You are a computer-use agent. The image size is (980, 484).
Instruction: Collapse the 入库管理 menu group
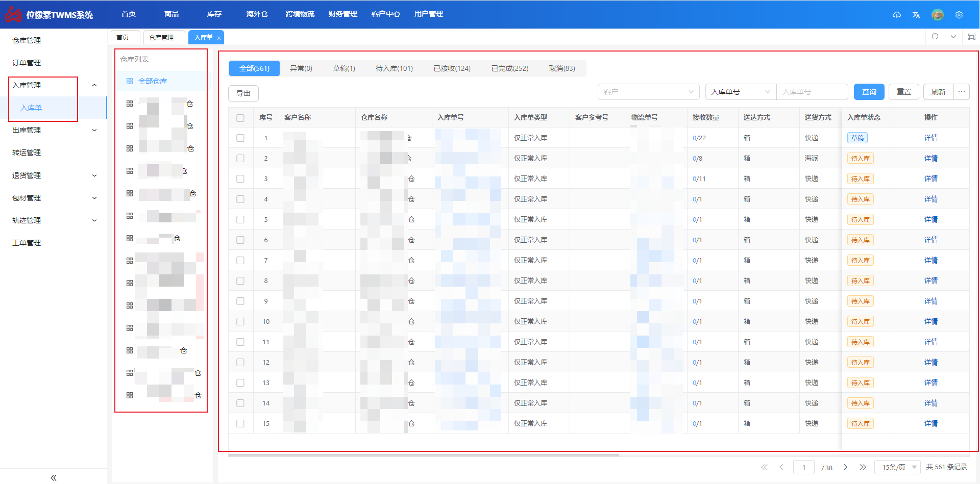click(94, 85)
